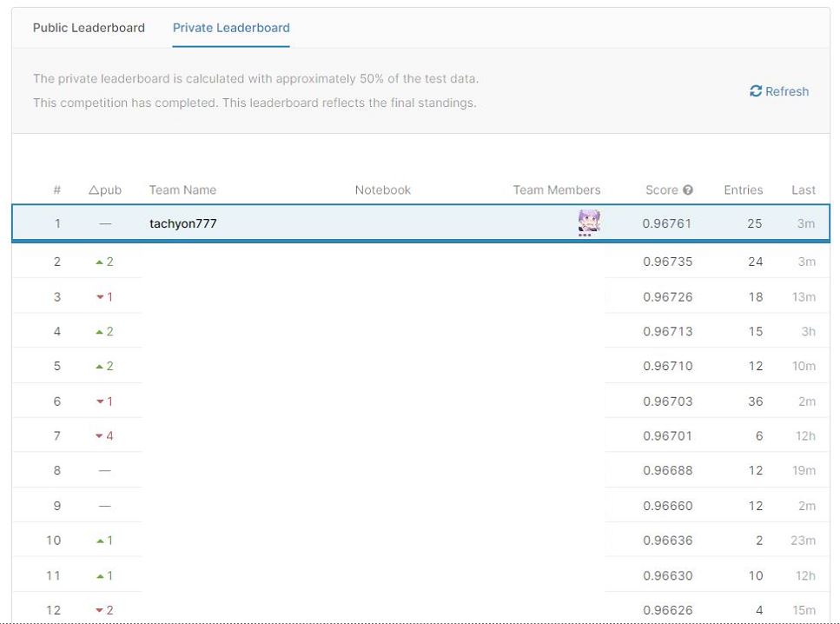Click the 18 entries value in rank 3 row
Screen dimensions: 840x624
pos(756,297)
